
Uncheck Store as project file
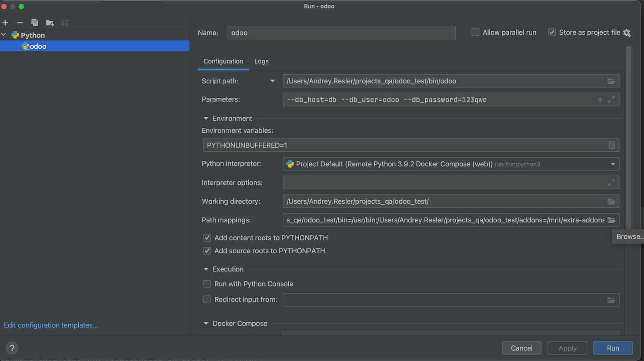(x=552, y=33)
